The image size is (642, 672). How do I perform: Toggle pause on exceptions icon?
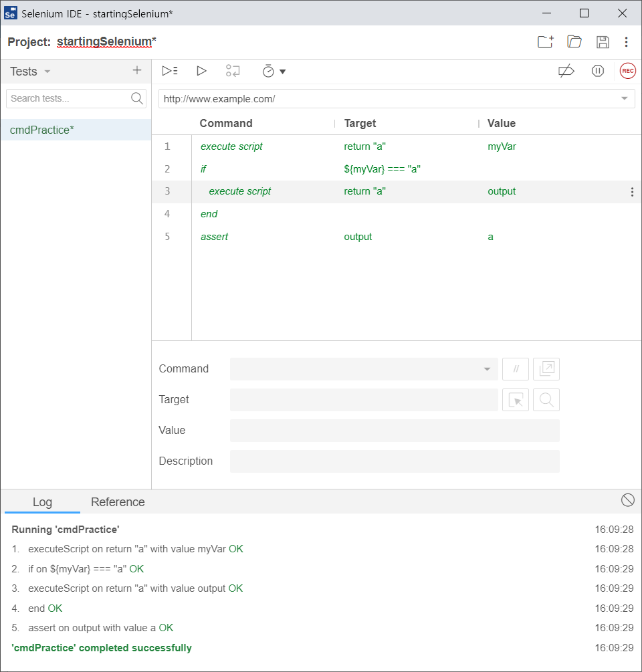coord(597,71)
